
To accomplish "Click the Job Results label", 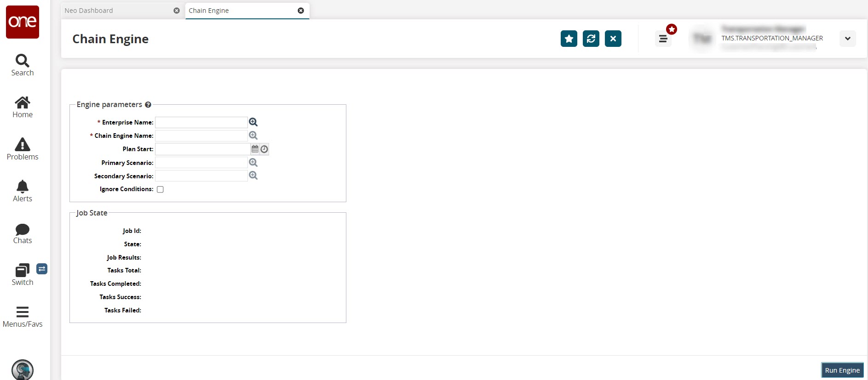I will point(124,258).
